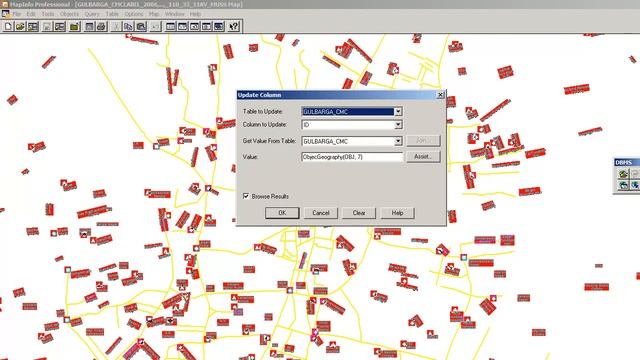Image resolution: width=640 pixels, height=360 pixels.
Task: Open a New Browser window icon
Action: pos(170,27)
